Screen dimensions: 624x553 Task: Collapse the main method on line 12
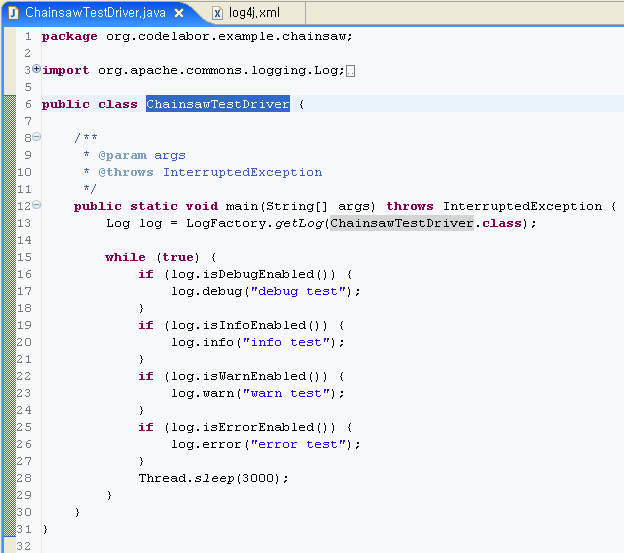pyautogui.click(x=37, y=206)
